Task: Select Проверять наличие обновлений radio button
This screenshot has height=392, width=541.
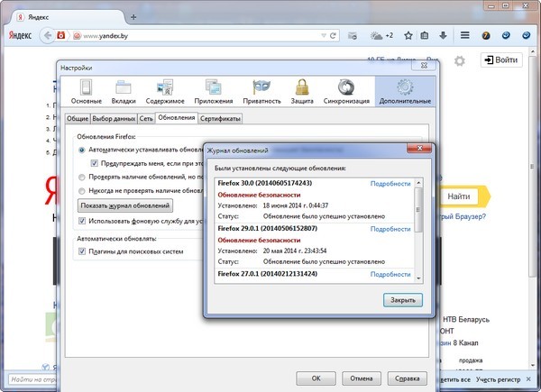Action: (81, 178)
